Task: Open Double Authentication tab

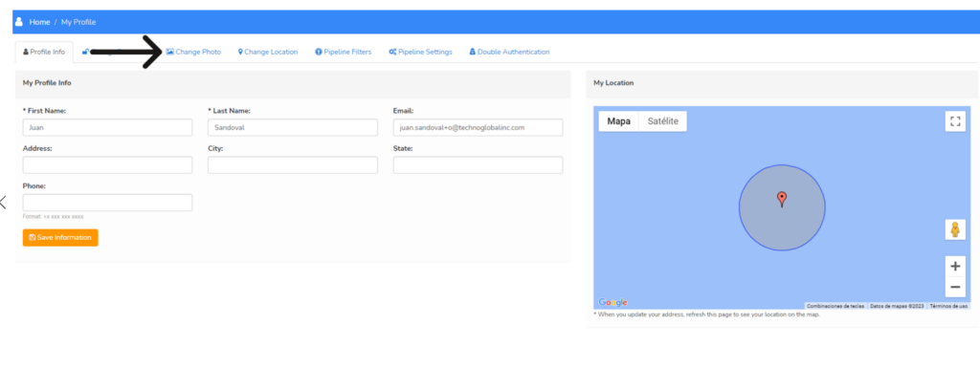Action: coord(509,52)
